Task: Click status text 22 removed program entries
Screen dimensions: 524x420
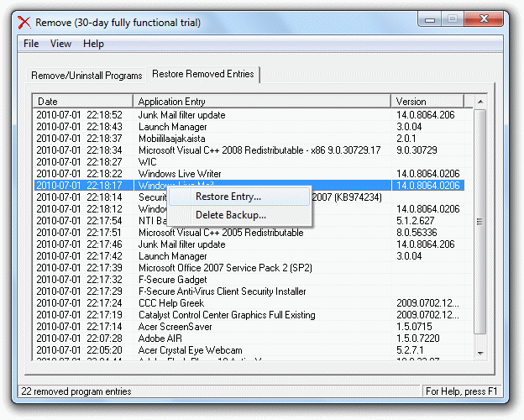Action: click(76, 391)
